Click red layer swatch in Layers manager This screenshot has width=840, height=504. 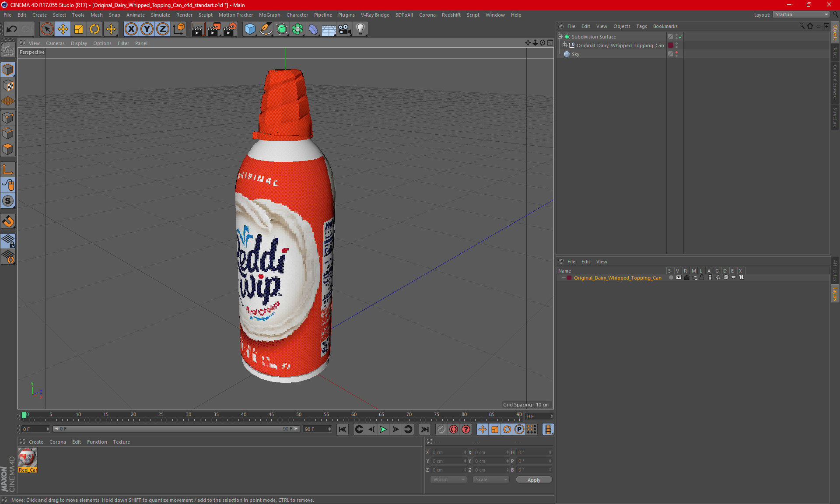(x=569, y=278)
